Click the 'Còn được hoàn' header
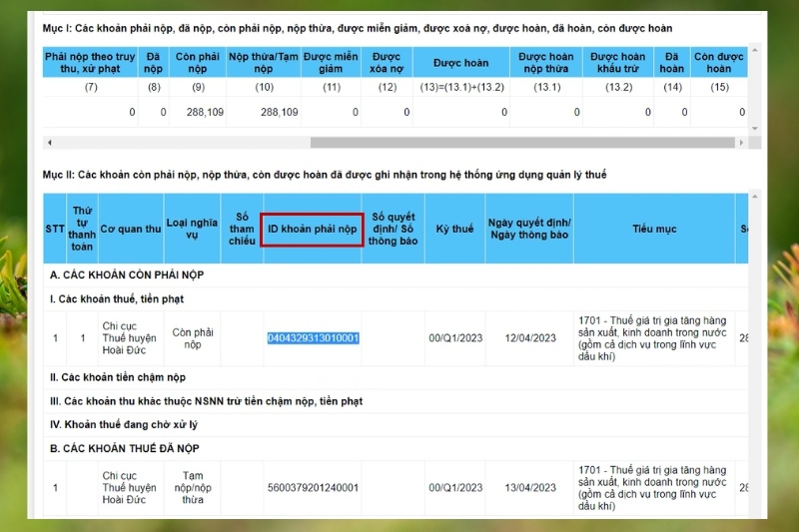The image size is (799, 532). tap(718, 62)
